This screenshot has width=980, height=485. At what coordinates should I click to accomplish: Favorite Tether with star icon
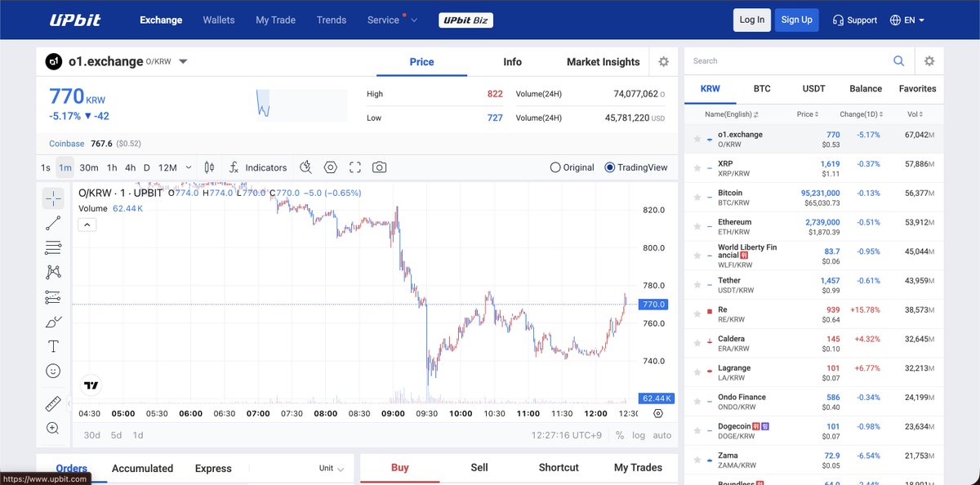(697, 285)
